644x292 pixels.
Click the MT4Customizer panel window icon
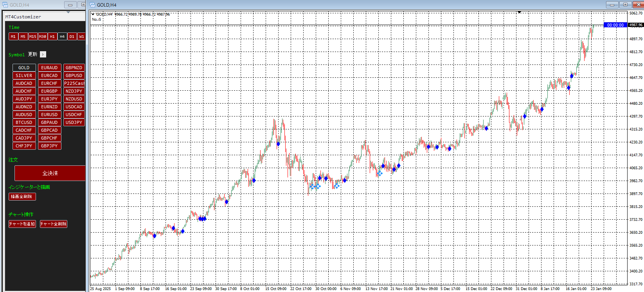click(5, 5)
